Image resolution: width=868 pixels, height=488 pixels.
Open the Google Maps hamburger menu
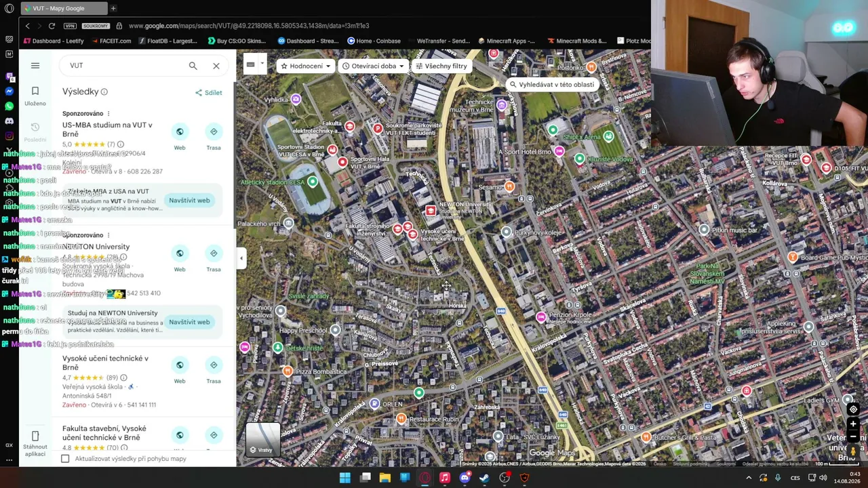(x=35, y=66)
